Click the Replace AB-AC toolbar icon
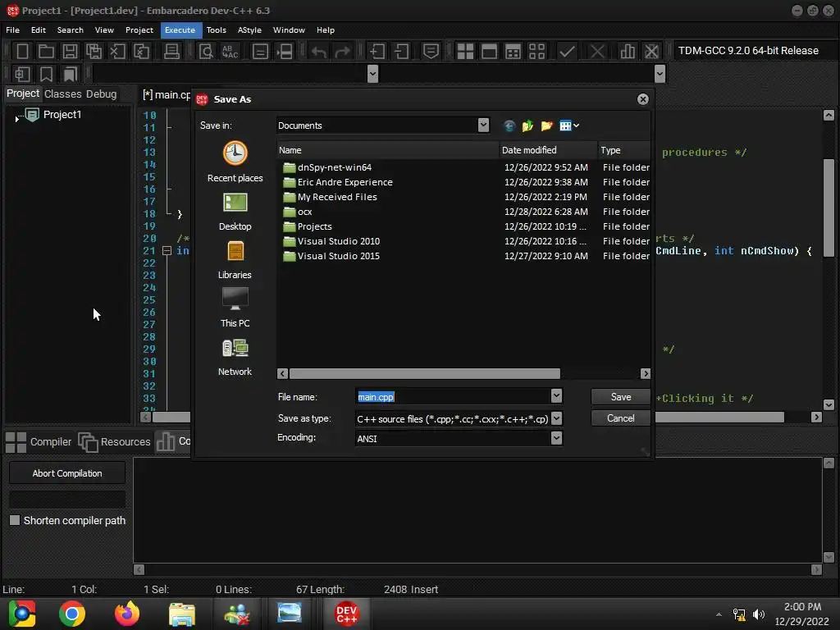Image resolution: width=840 pixels, height=630 pixels. point(230,52)
